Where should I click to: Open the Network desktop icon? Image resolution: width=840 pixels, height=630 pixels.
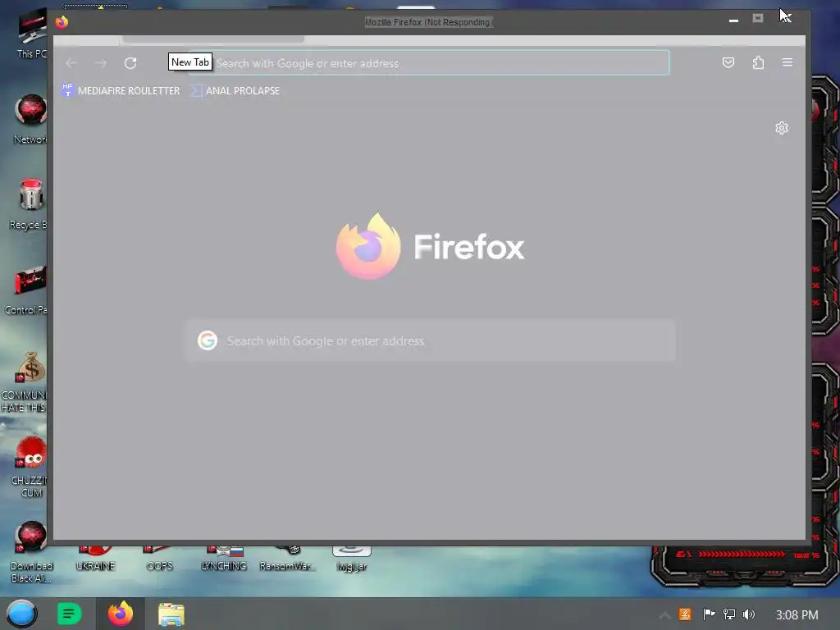pyautogui.click(x=30, y=119)
